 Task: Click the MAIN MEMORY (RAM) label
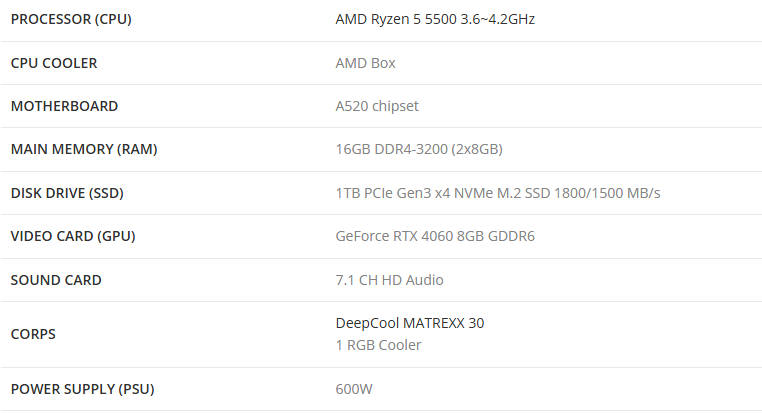coord(84,149)
